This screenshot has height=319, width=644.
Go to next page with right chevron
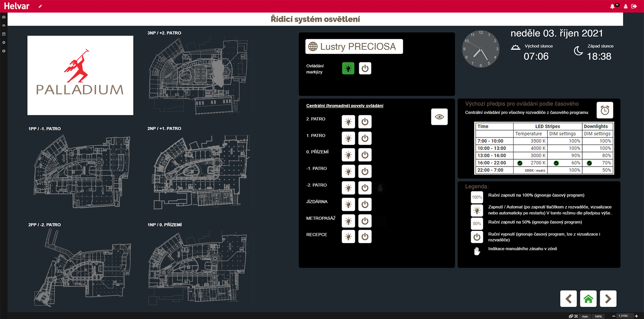click(x=608, y=299)
